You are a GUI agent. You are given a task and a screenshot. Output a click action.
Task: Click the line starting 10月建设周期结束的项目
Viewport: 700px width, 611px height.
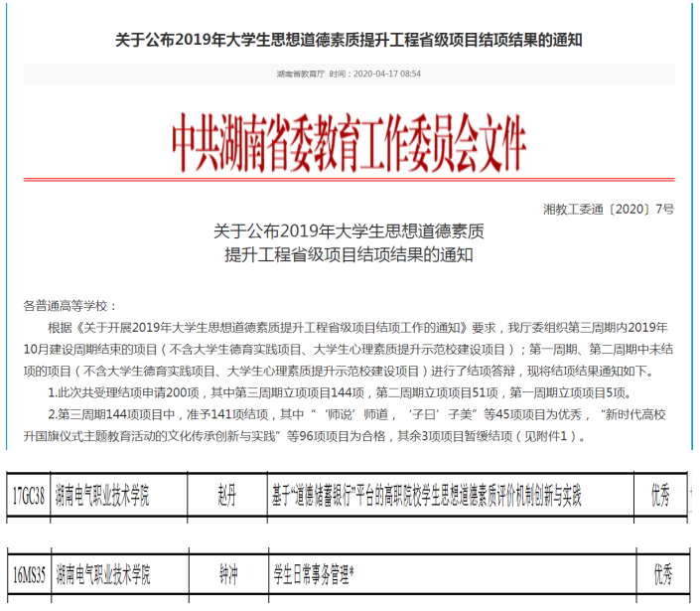click(x=349, y=350)
